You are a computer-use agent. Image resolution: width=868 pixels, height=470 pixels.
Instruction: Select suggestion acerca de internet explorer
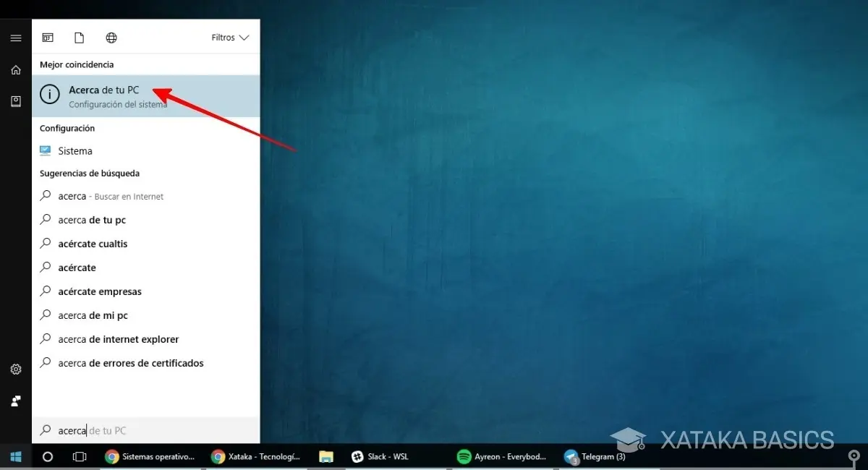tap(146, 339)
